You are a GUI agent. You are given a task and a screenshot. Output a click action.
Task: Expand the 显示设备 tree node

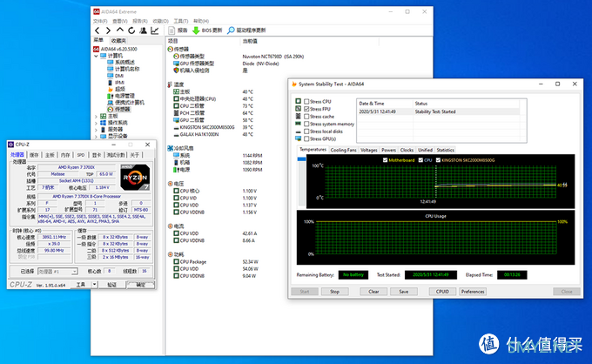pyautogui.click(x=96, y=137)
